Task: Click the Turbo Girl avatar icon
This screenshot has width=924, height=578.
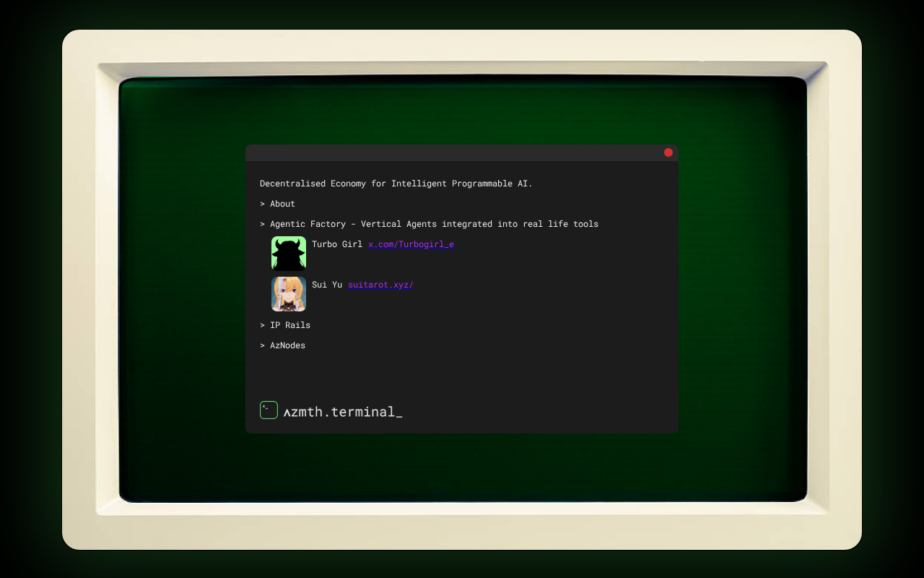Action: coord(289,254)
